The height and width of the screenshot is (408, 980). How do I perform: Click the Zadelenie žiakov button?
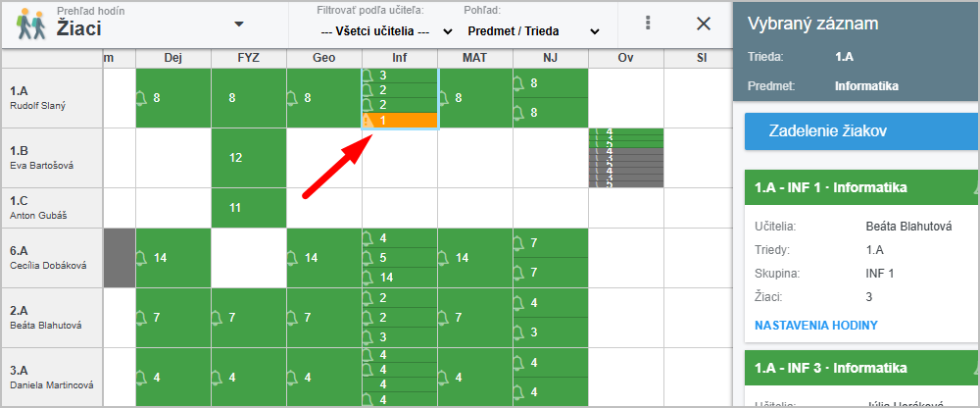tap(860, 130)
